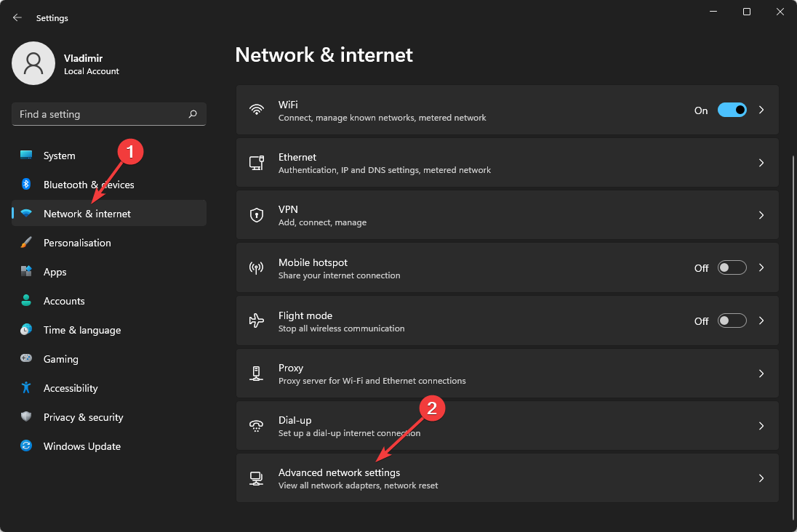The width and height of the screenshot is (797, 532).
Task: Open Advanced network settings
Action: pos(339,478)
